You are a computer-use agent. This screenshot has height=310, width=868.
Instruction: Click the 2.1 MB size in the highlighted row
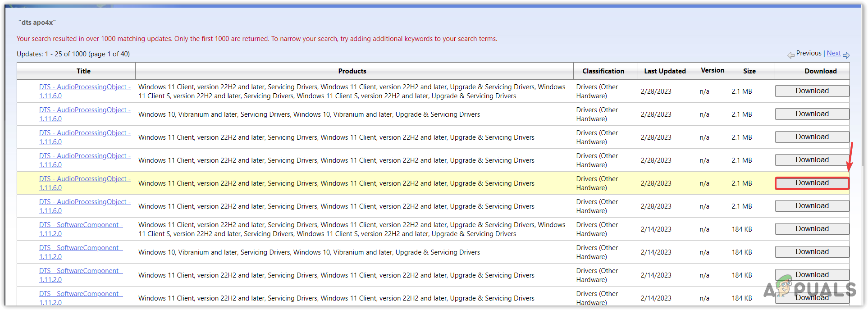[742, 183]
